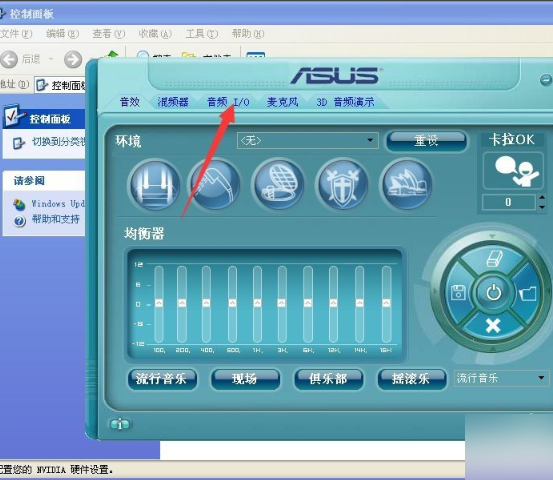The height and width of the screenshot is (480, 553).
Task: Switch to the 3D 音频演示 tab
Action: point(345,102)
